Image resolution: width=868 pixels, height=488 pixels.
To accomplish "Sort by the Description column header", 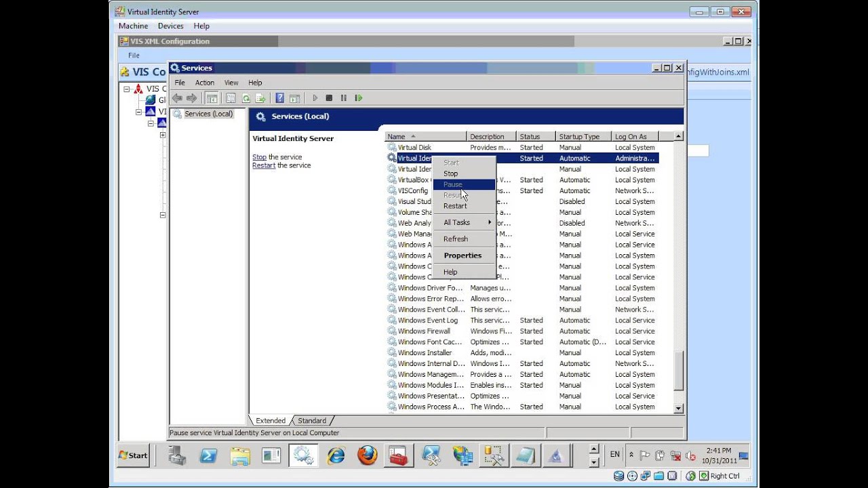I will [x=492, y=136].
